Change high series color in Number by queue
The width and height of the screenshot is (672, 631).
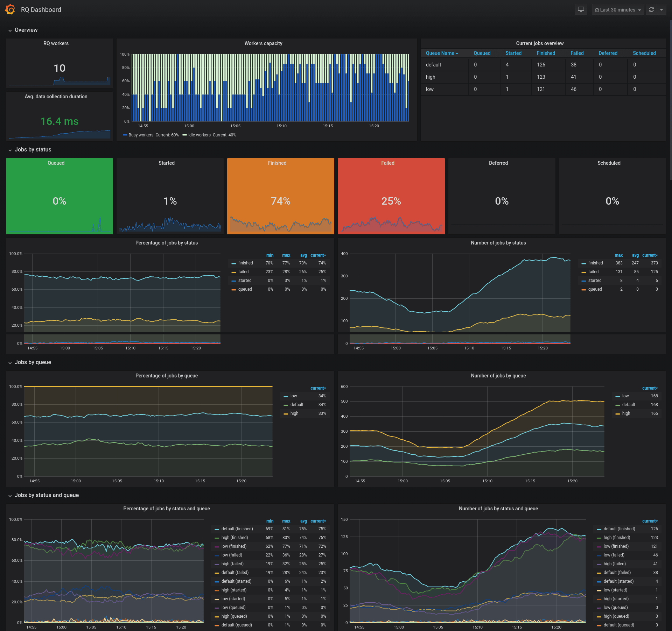617,414
